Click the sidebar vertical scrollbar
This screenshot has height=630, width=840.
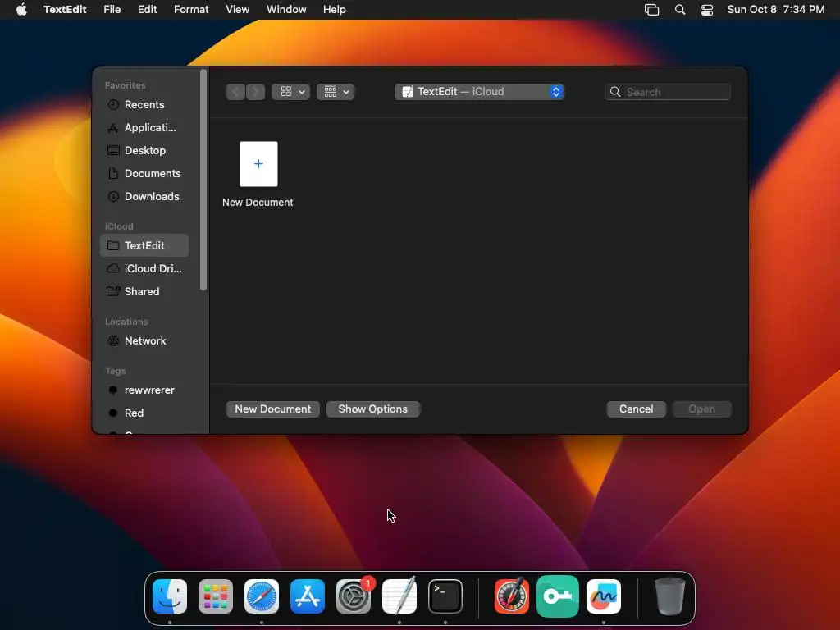pyautogui.click(x=203, y=180)
